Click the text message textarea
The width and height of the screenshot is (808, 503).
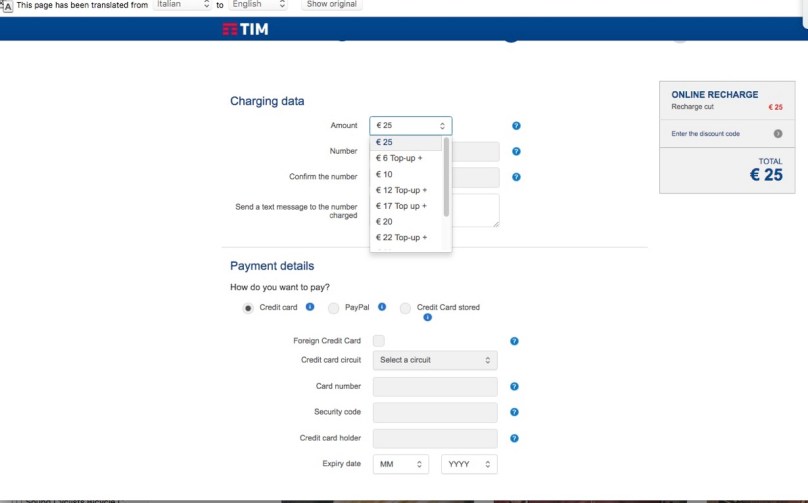click(476, 210)
